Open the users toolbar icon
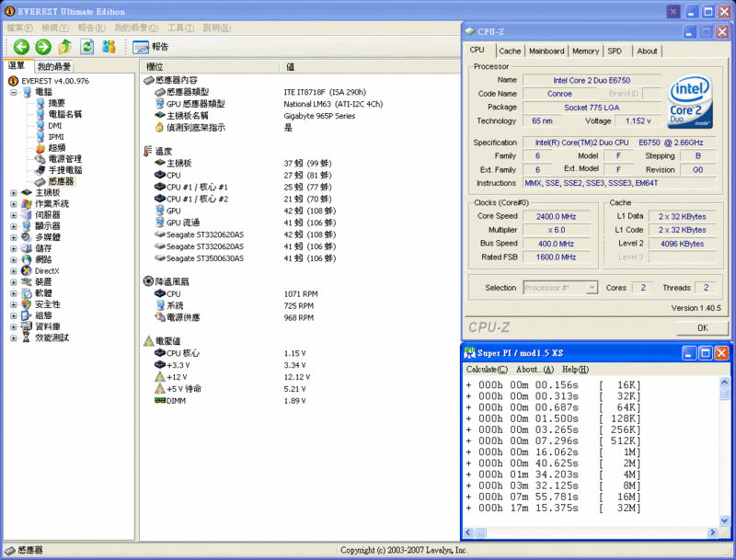 (109, 47)
